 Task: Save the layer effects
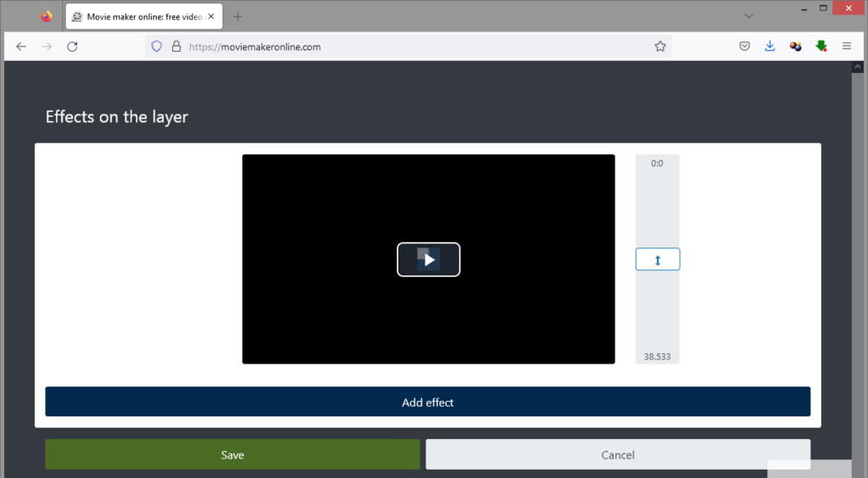click(232, 455)
